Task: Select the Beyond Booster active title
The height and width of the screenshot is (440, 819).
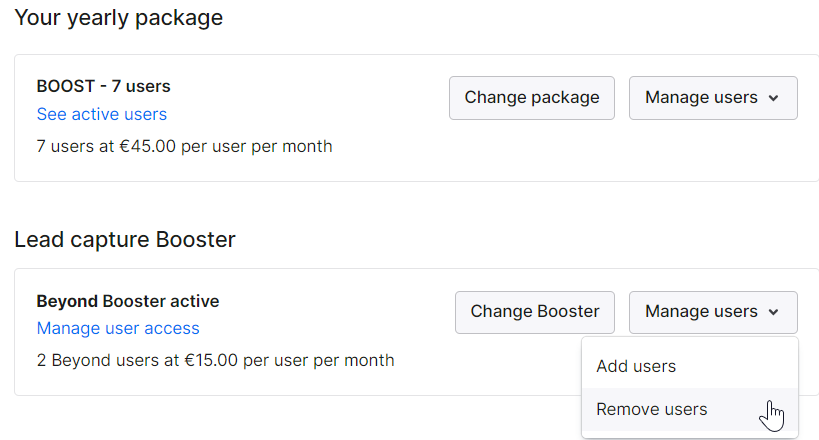Action: [128, 301]
